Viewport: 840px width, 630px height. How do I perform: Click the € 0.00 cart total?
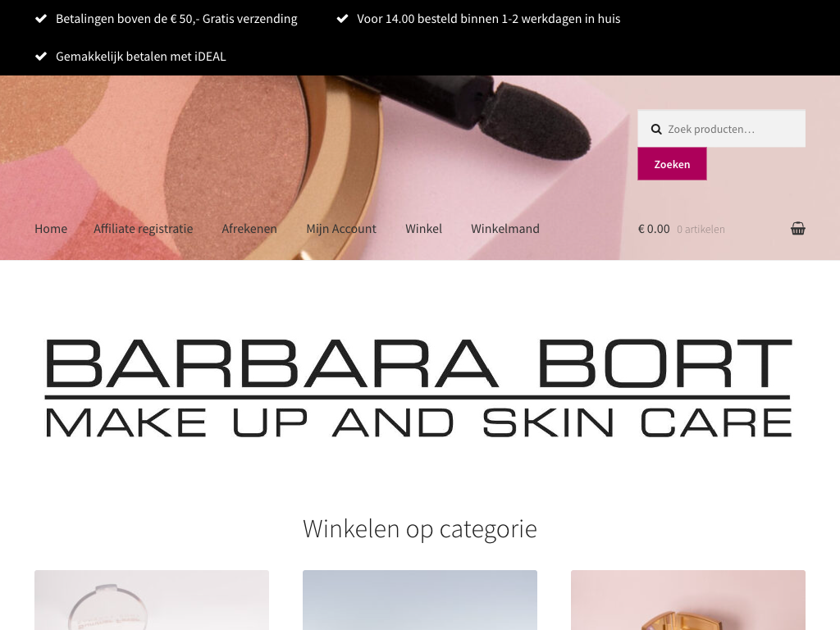tap(654, 229)
